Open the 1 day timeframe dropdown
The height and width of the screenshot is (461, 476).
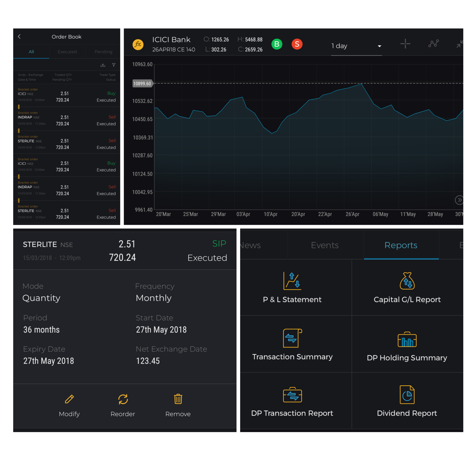[357, 46]
